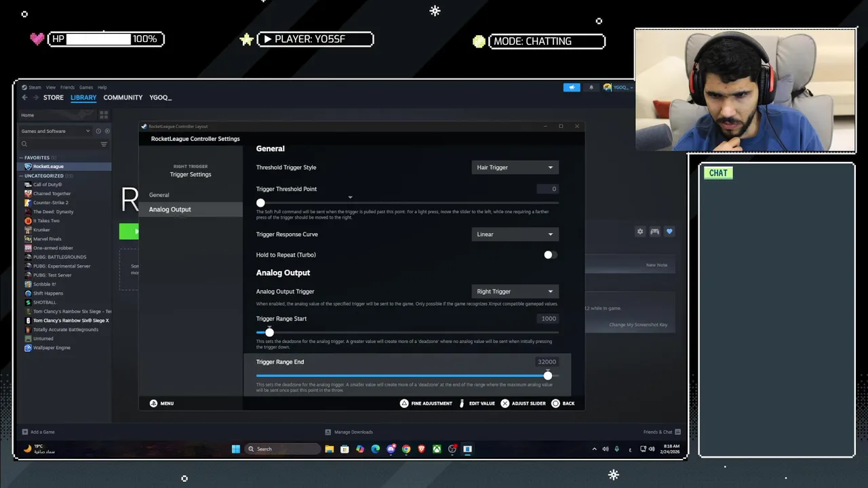Expand Games and Software library filter
Viewport: 868px width, 488px height.
tap(55, 131)
